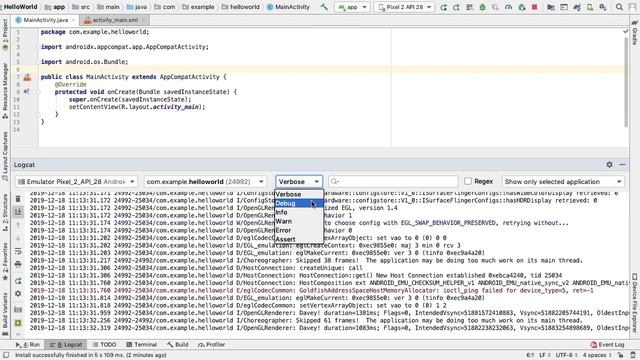Open the Structure side panel tab
Viewport: 640px width, 360px height.
[x=5, y=212]
